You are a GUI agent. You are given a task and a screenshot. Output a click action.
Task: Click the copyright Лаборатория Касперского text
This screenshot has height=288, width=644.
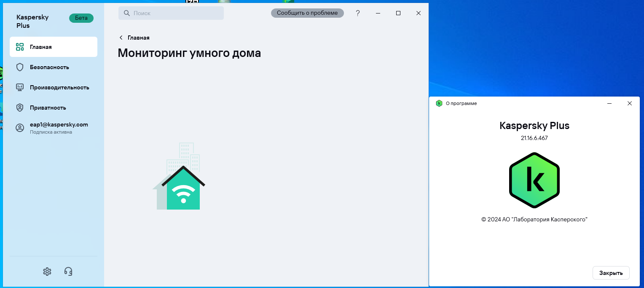coord(534,219)
